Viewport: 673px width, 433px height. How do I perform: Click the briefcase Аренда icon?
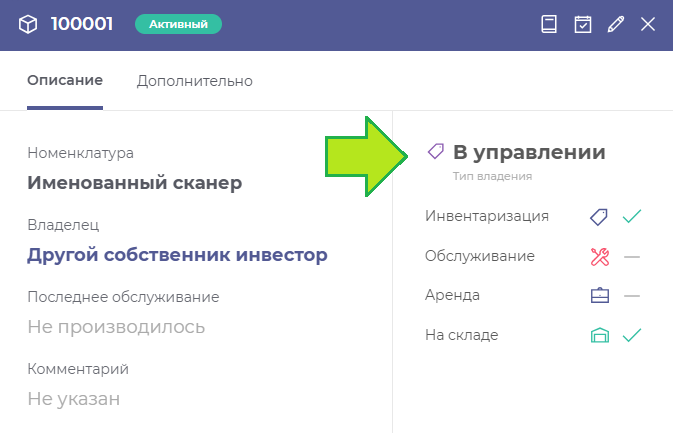pyautogui.click(x=599, y=296)
